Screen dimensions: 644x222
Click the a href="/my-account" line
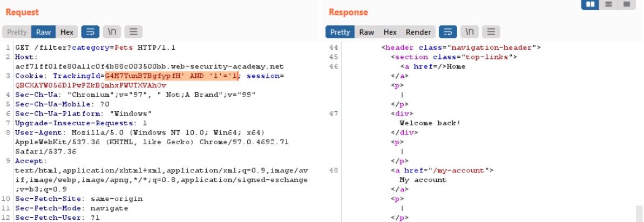[x=442, y=170]
